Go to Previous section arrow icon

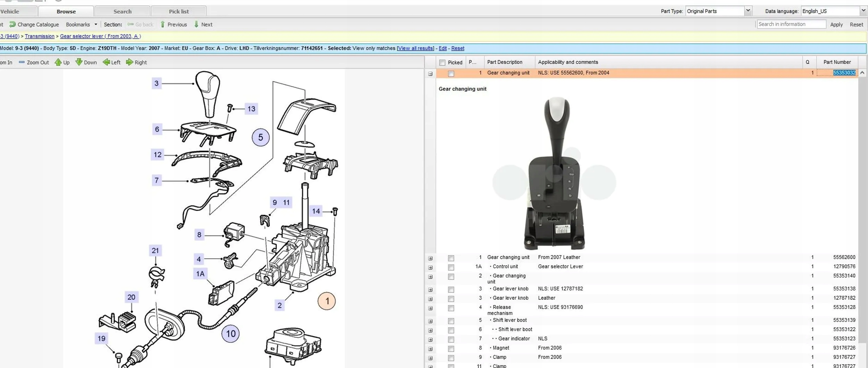[x=162, y=24]
